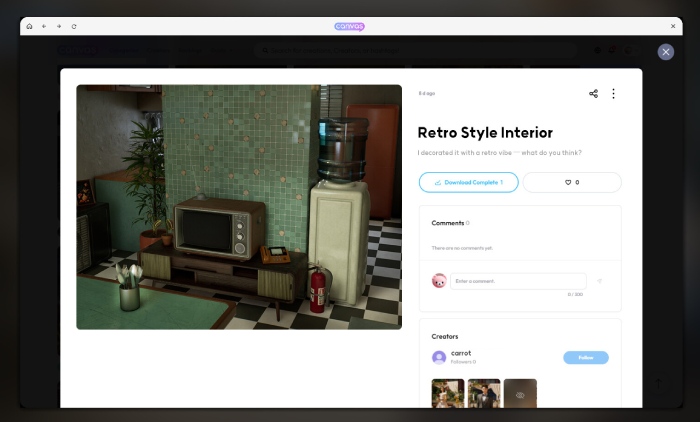Image resolution: width=700 pixels, height=422 pixels.
Task: Like the post with the heart button
Action: pyautogui.click(x=572, y=182)
